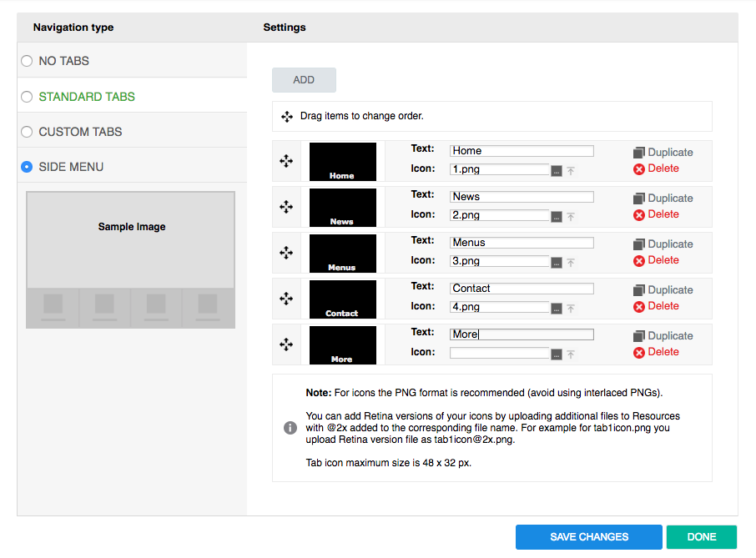Click the empty Icon field in More row
Image resolution: width=756 pixels, height=558 pixels.
[500, 353]
